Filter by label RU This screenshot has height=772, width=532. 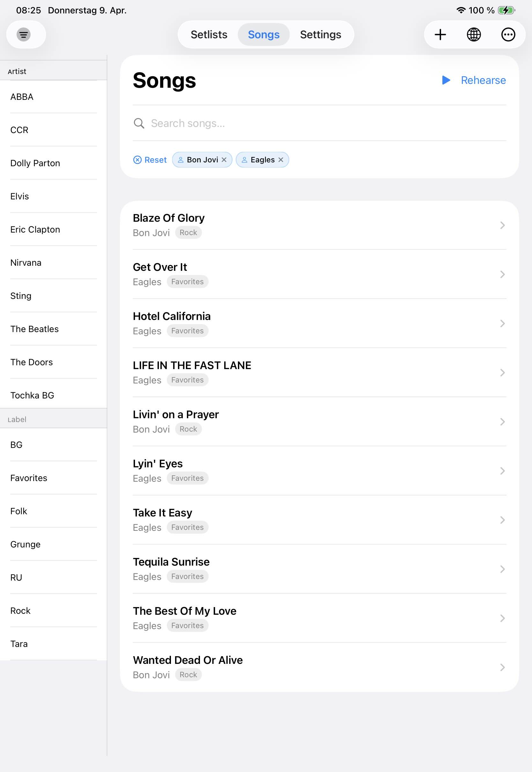tap(53, 577)
